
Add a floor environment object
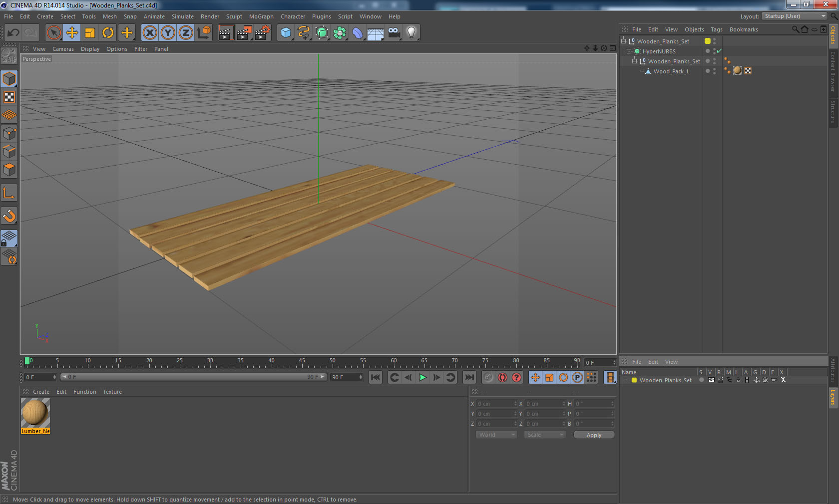tap(375, 33)
